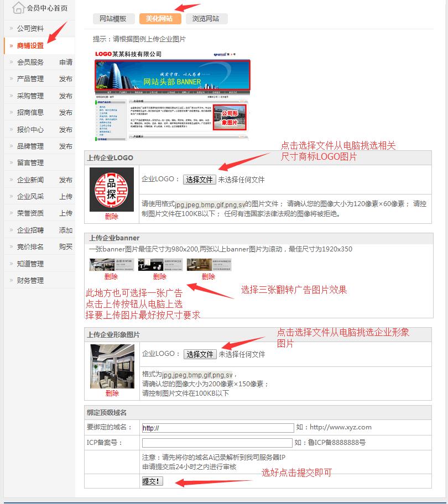The height and width of the screenshot is (504, 448).
Task: Focus the ICP备案号 input field
Action: click(217, 443)
